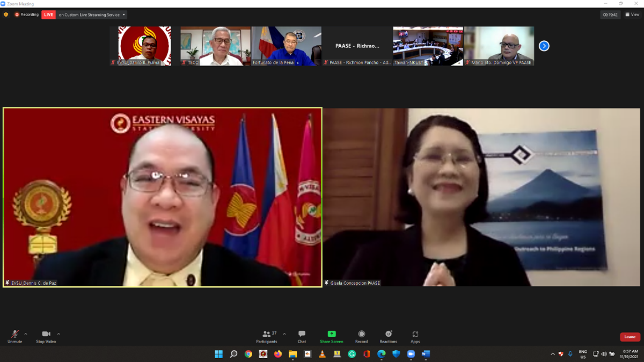Stop Video camera in Zoom toolbar
Image resolution: width=644 pixels, height=362 pixels.
46,336
